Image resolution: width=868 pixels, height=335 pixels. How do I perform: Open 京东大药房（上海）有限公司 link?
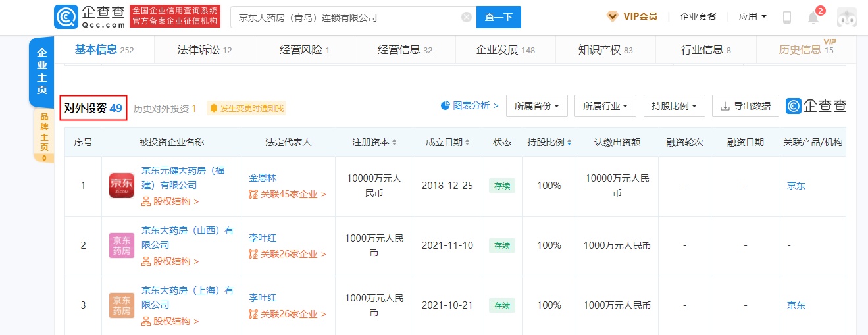[188, 297]
